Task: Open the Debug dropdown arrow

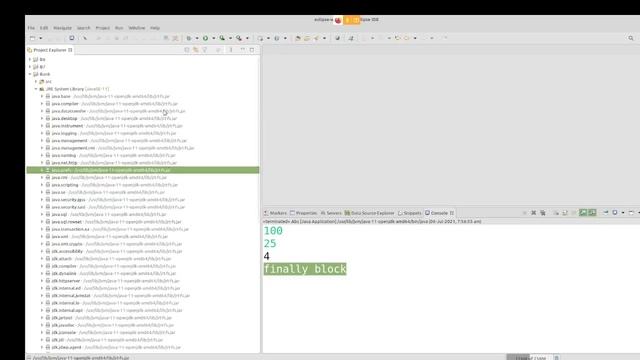Action: click(196, 38)
